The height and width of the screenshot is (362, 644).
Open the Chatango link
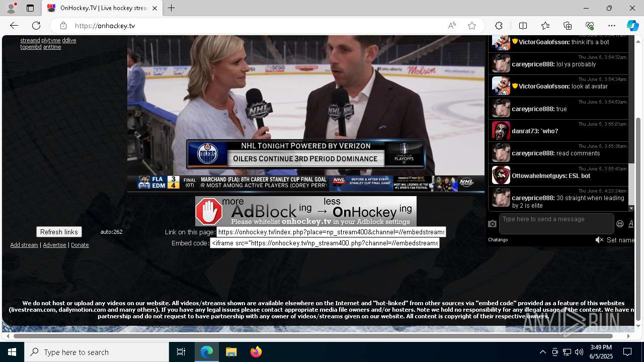[498, 240]
